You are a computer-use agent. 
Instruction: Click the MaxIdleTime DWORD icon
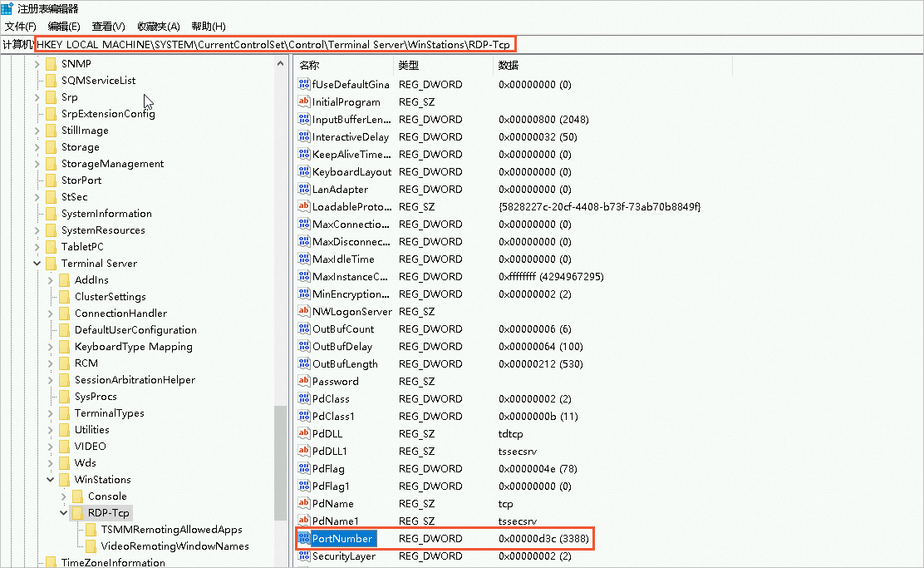tap(303, 259)
